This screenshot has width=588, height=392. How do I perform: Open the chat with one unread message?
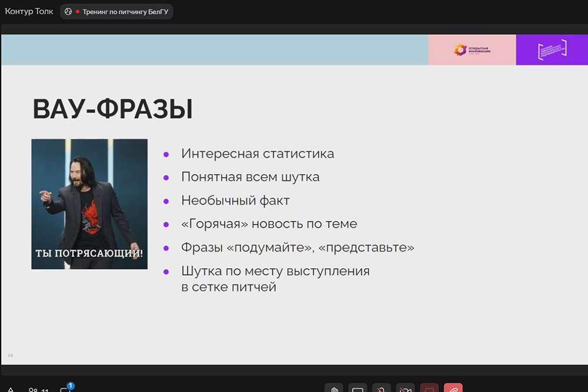pos(66,389)
